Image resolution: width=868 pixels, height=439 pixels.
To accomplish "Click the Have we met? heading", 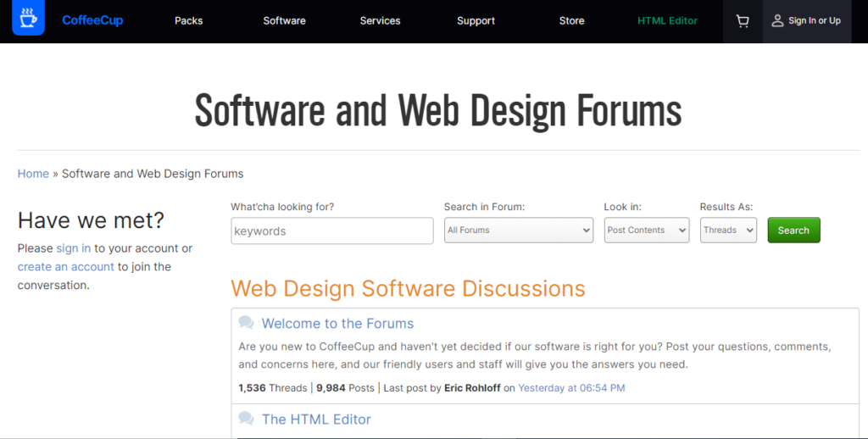I will 91,220.
